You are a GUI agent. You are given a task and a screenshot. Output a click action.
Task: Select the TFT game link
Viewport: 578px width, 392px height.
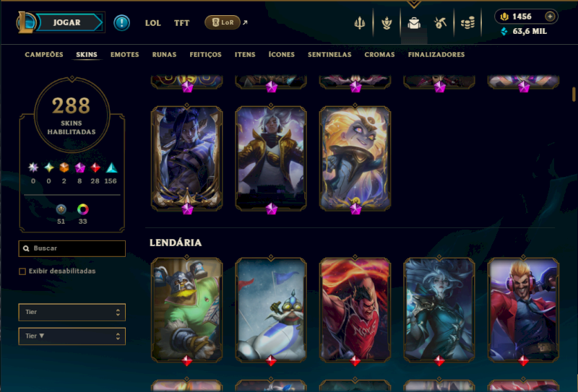tap(181, 23)
